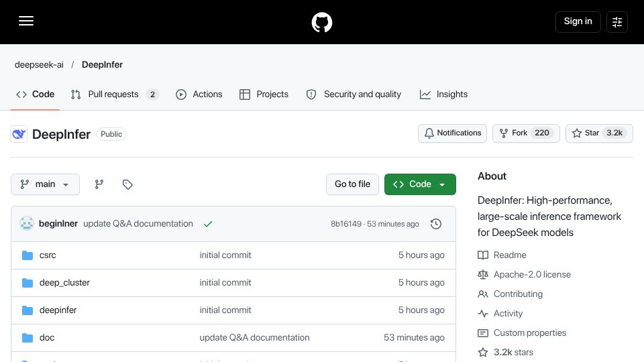Click the DeepInfer repository title
The image size is (644, 362).
click(61, 134)
